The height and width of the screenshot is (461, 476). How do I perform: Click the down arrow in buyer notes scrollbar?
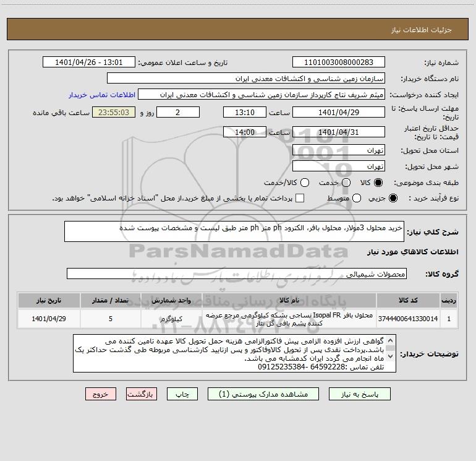[x=391, y=356]
